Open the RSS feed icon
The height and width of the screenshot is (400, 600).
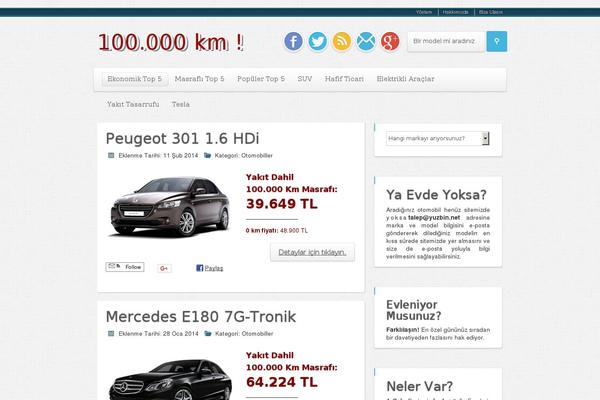(342, 41)
